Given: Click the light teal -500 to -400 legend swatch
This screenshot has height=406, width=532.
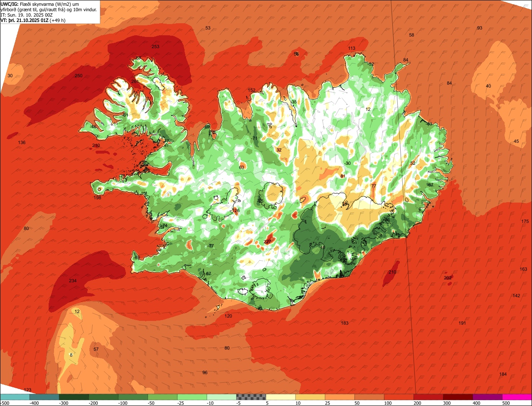Looking at the screenshot, I should [15, 397].
